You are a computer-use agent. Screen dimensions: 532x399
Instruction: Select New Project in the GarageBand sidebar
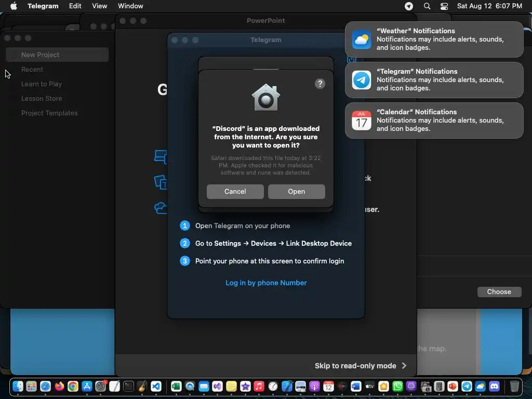pyautogui.click(x=57, y=55)
